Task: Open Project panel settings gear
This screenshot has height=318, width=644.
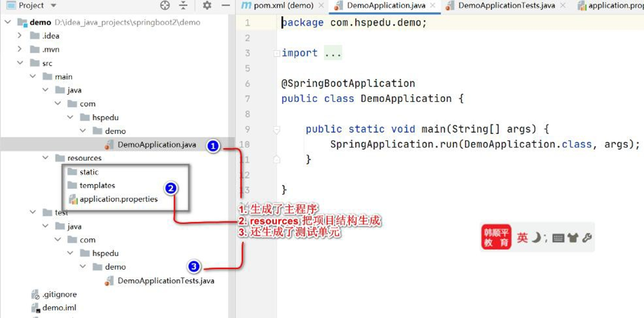Action: tap(207, 5)
